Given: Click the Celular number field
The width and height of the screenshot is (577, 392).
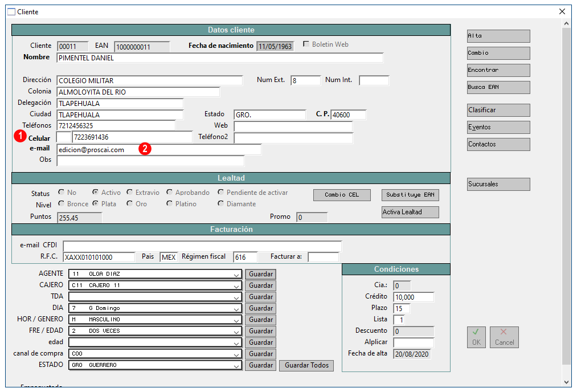Looking at the screenshot, I should (x=133, y=137).
